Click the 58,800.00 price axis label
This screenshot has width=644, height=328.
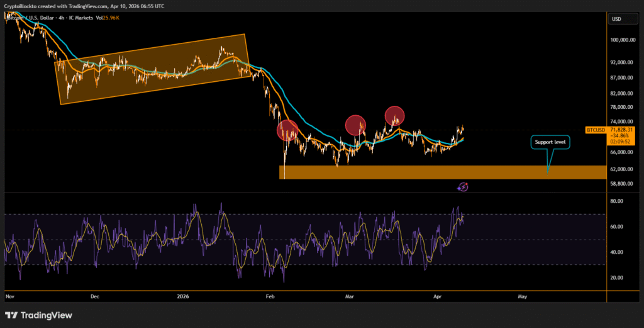(x=623, y=184)
